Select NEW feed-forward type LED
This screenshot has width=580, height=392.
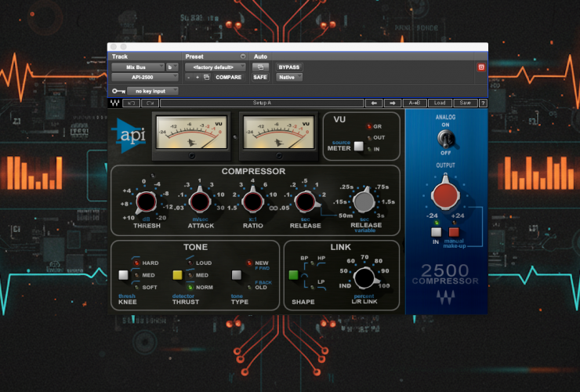click(x=249, y=263)
